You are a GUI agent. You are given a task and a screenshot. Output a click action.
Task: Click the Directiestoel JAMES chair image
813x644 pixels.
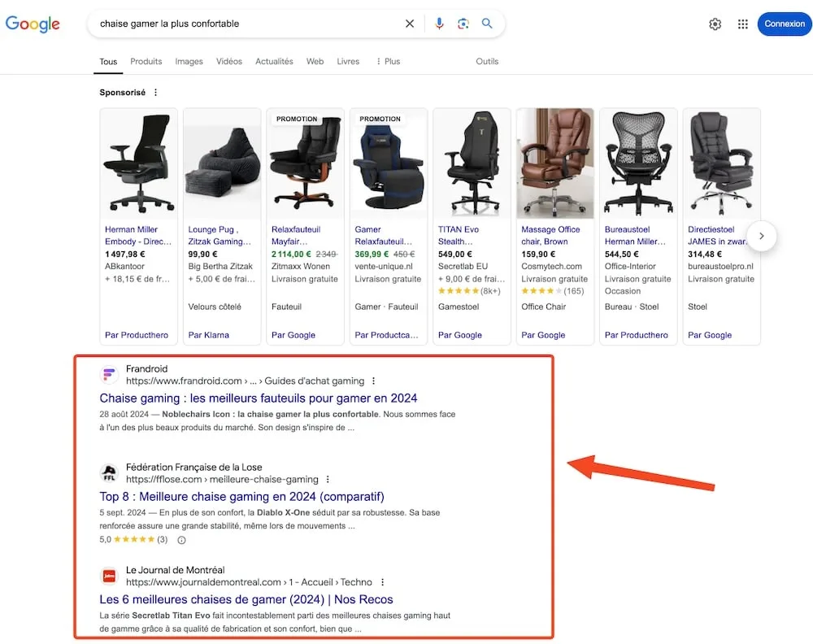(x=722, y=163)
